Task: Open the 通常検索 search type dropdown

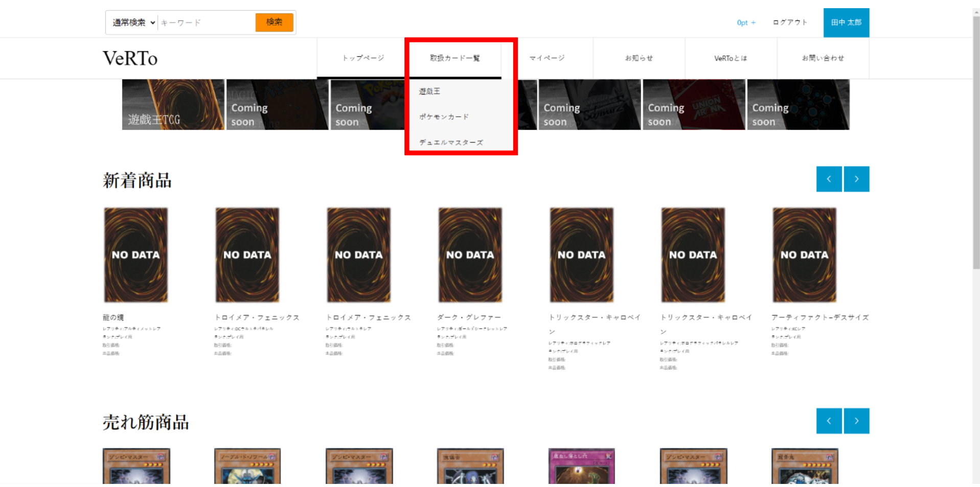Action: point(134,22)
